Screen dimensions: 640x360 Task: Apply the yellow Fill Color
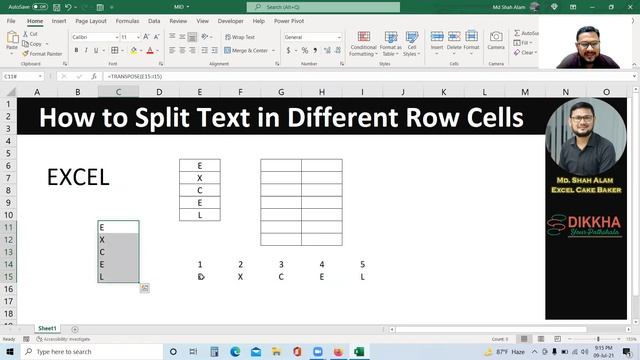click(133, 50)
